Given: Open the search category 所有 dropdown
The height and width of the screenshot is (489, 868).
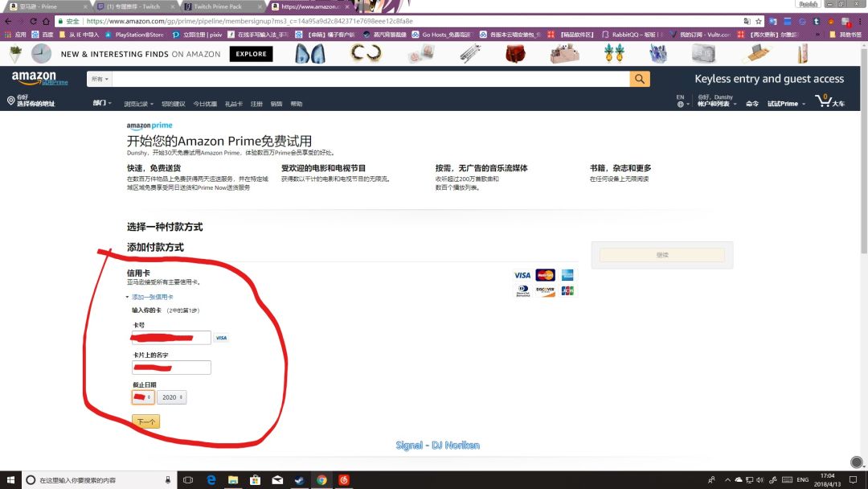Looking at the screenshot, I should (x=100, y=79).
